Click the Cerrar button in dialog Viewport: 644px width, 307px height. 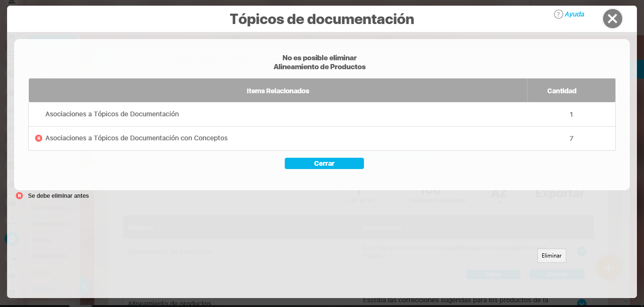point(324,163)
